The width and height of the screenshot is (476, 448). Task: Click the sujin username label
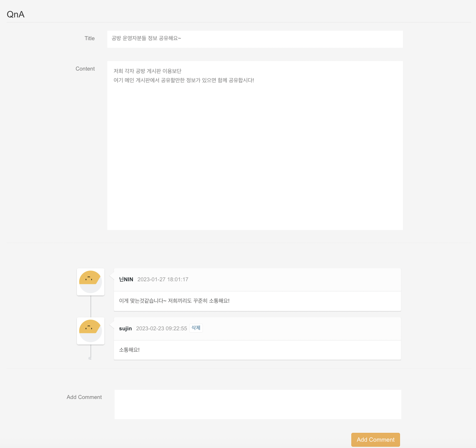(x=125, y=328)
